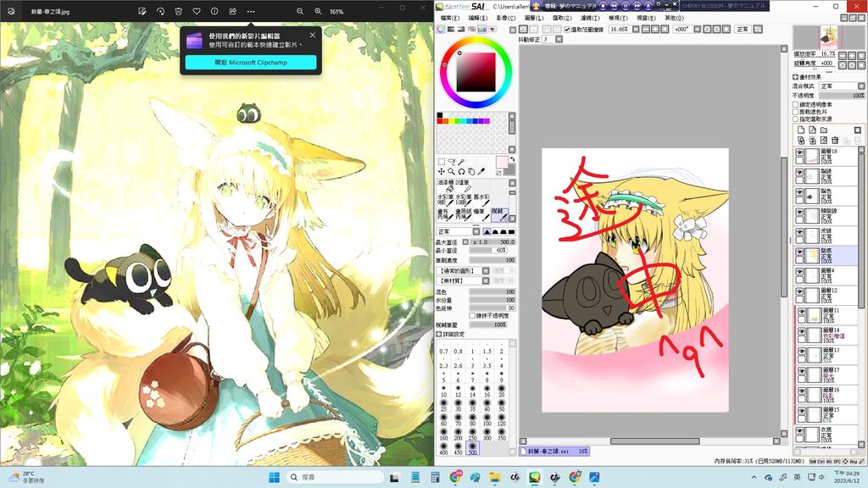868x488 pixels.
Task: Show the color wheel panel in SAI
Action: tap(441, 30)
